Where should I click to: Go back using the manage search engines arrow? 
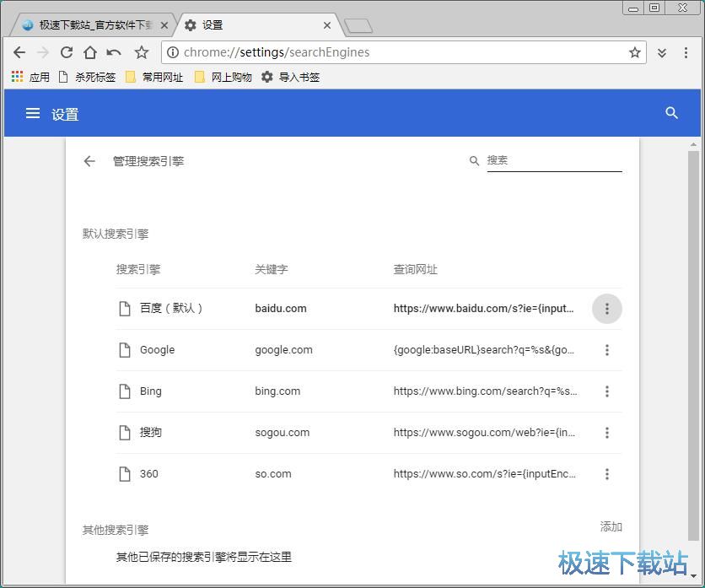click(x=89, y=161)
